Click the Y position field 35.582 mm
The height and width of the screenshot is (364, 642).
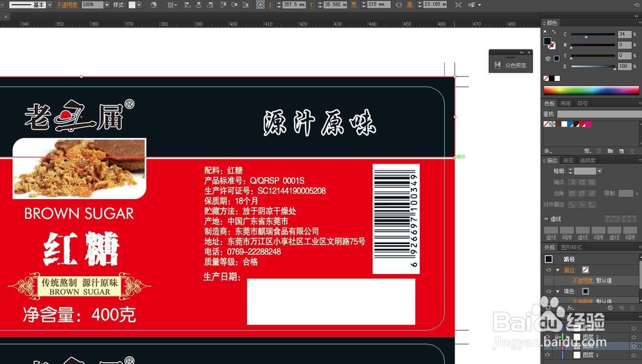[335, 4]
